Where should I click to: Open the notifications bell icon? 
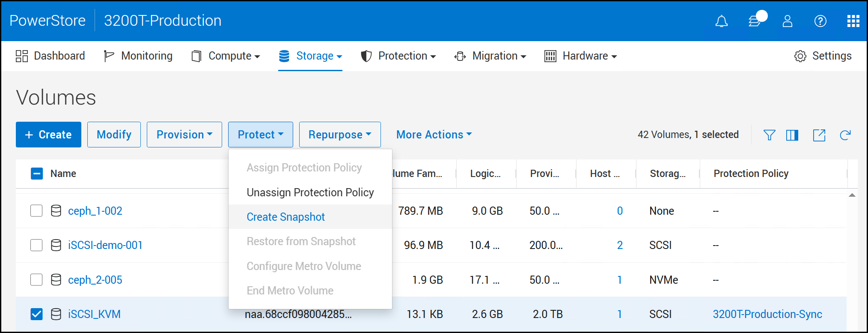click(x=721, y=21)
